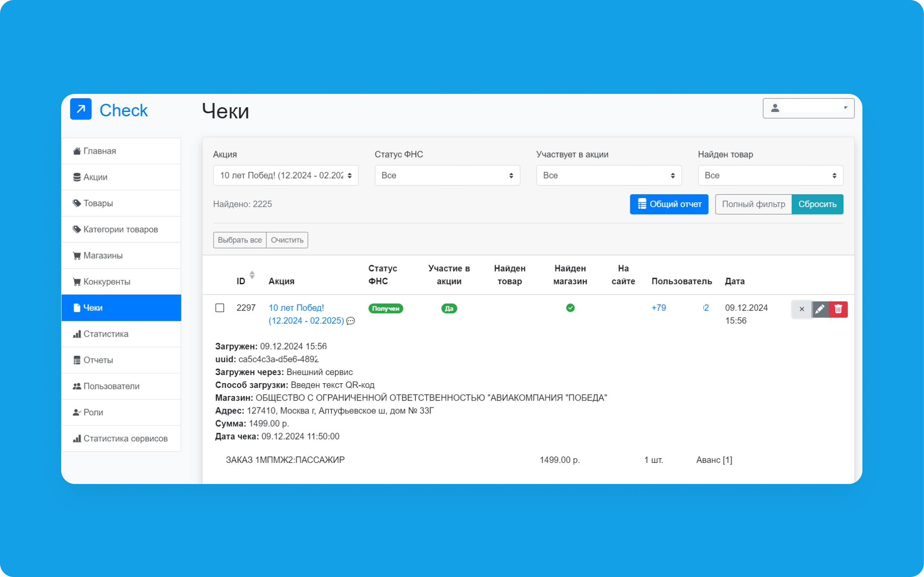The width and height of the screenshot is (924, 577).
Task: Tick the checkbox for check 2297
Action: coord(220,308)
